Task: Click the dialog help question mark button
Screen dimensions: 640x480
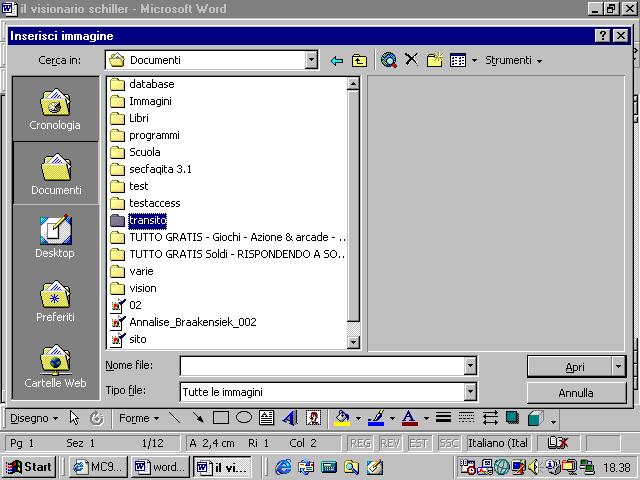Action: [x=602, y=36]
